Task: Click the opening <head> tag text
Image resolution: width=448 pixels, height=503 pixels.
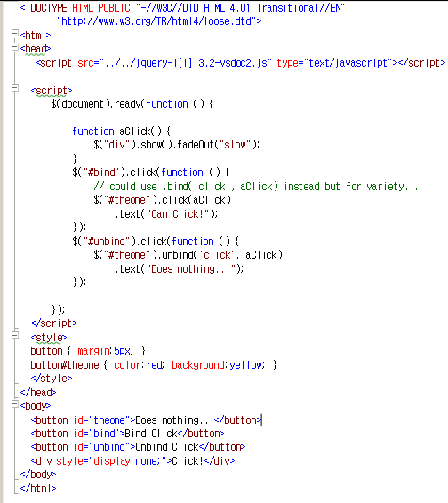Action: pyautogui.click(x=36, y=49)
